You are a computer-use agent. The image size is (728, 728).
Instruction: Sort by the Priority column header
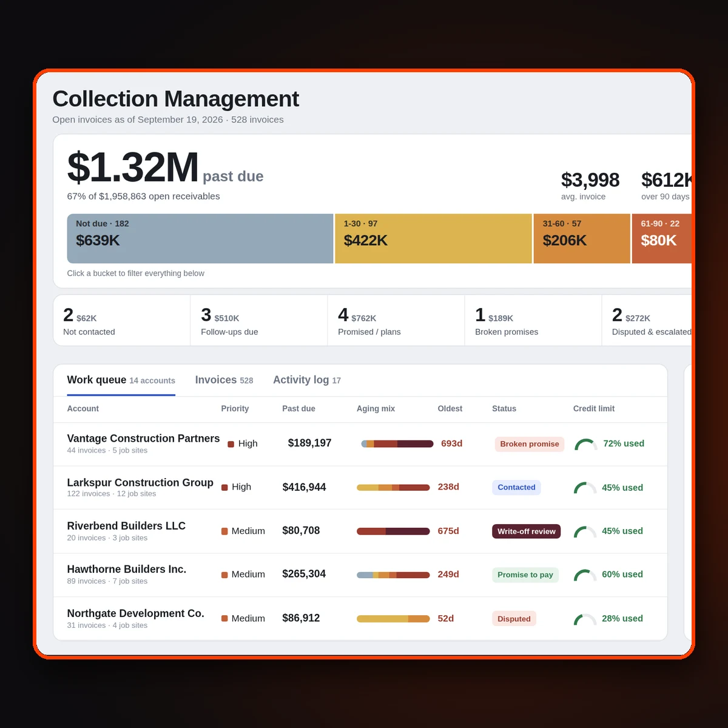[235, 409]
